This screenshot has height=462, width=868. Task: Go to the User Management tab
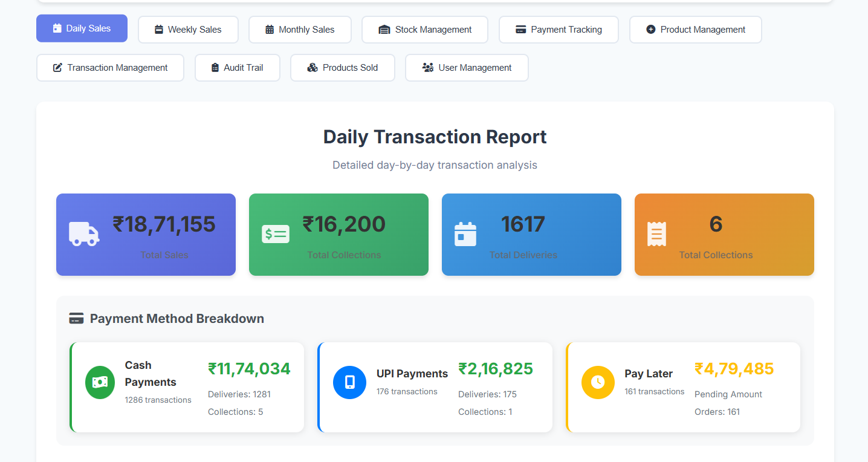point(467,68)
